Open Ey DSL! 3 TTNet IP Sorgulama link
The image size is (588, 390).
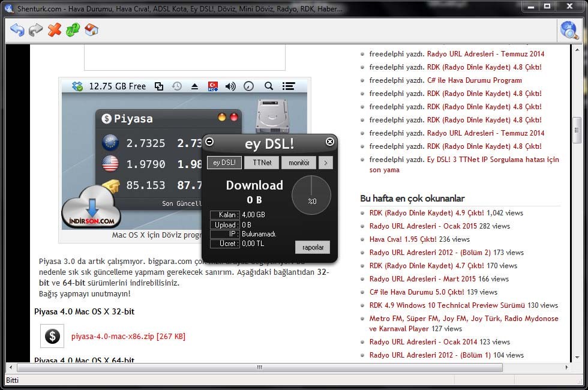(464, 164)
